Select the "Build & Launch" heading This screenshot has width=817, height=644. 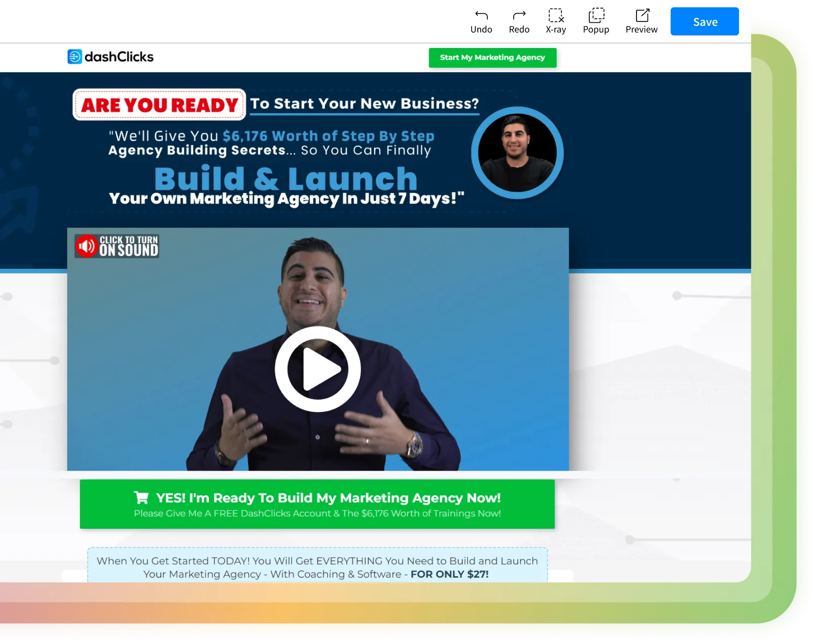coord(286,178)
